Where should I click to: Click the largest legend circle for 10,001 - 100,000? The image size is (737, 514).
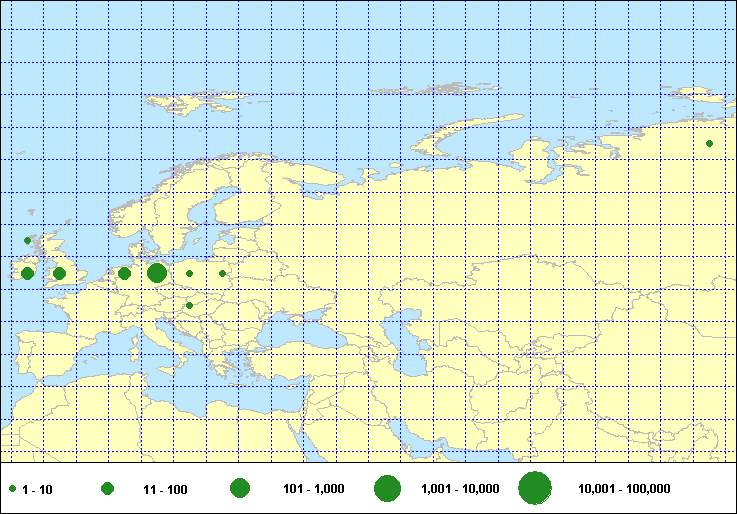tap(535, 488)
